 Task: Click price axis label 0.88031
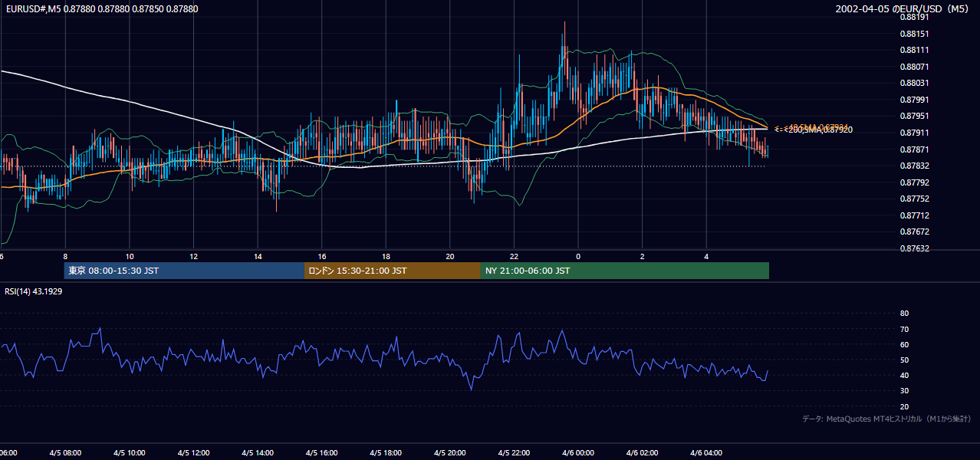[914, 83]
